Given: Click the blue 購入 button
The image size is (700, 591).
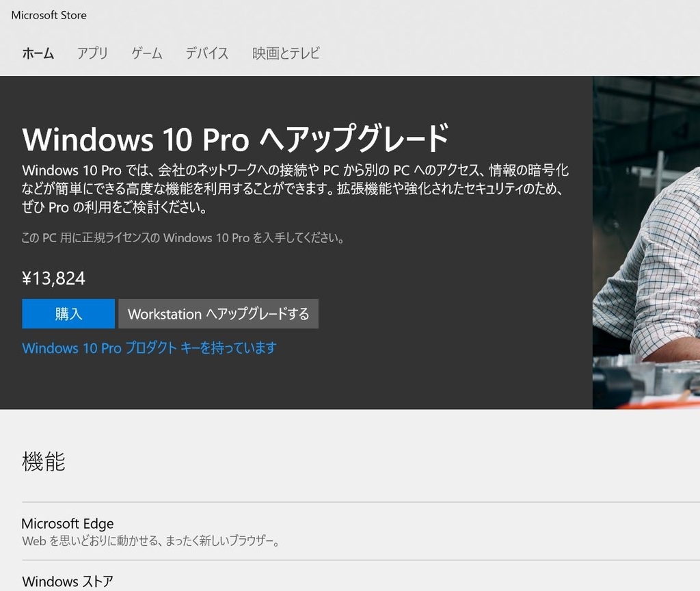Looking at the screenshot, I should [x=68, y=313].
